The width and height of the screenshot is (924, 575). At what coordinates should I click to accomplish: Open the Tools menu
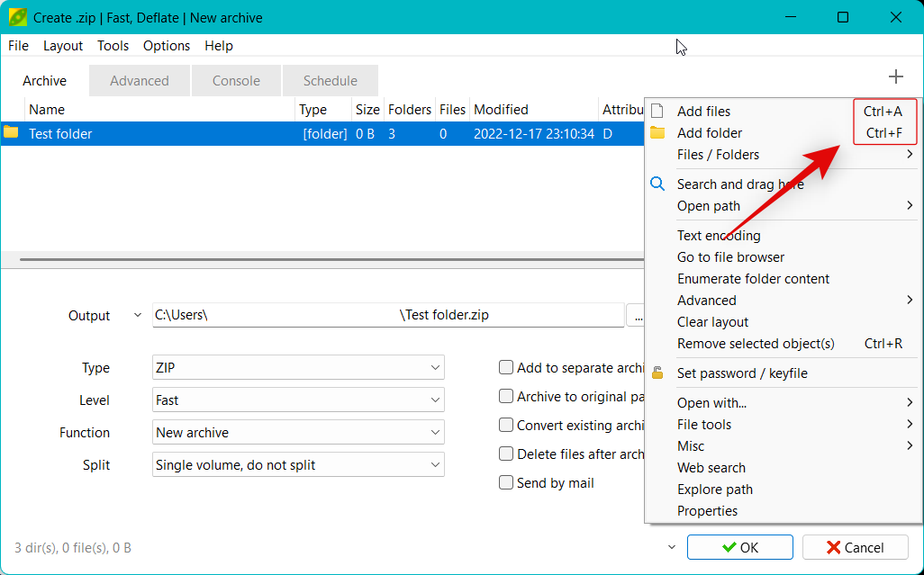pyautogui.click(x=113, y=46)
